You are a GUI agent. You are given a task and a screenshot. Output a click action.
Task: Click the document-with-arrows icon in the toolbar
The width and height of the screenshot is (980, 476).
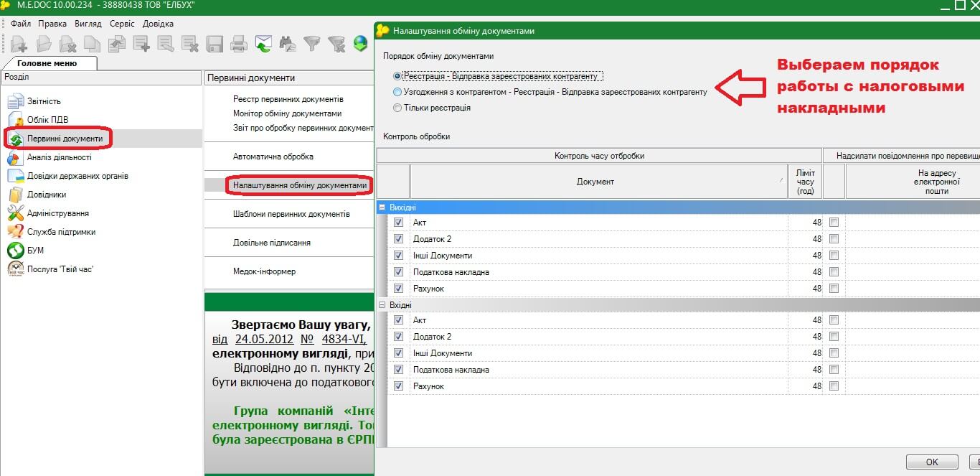(116, 45)
